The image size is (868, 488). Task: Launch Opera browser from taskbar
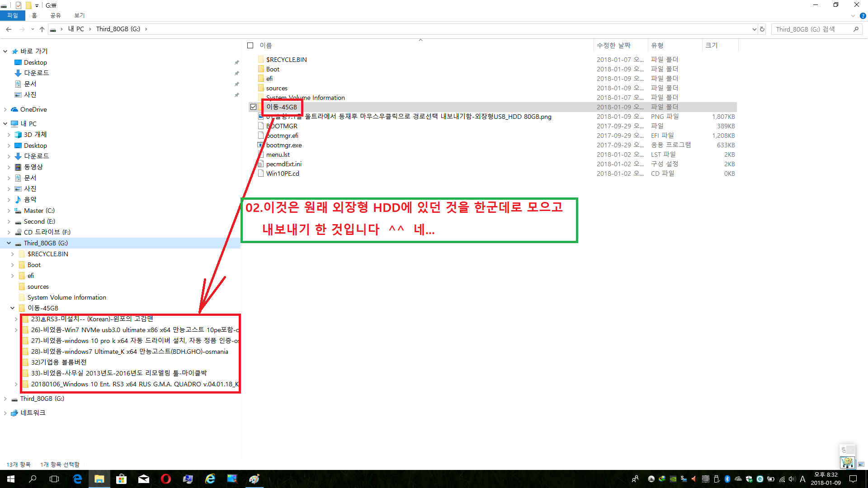[166, 479]
